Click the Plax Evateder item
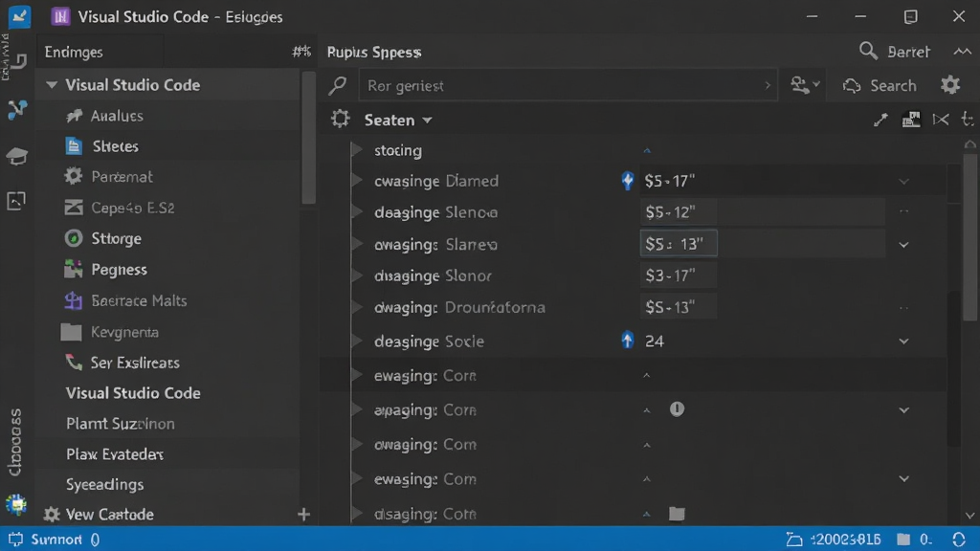The height and width of the screenshot is (551, 980). [115, 454]
